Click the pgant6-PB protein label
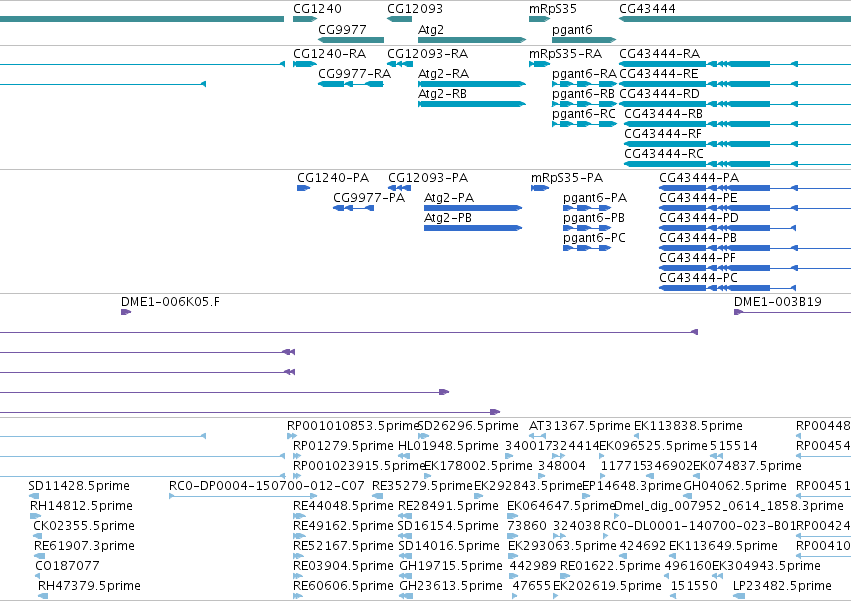Viewport: 851px width, 601px height. coord(594,218)
